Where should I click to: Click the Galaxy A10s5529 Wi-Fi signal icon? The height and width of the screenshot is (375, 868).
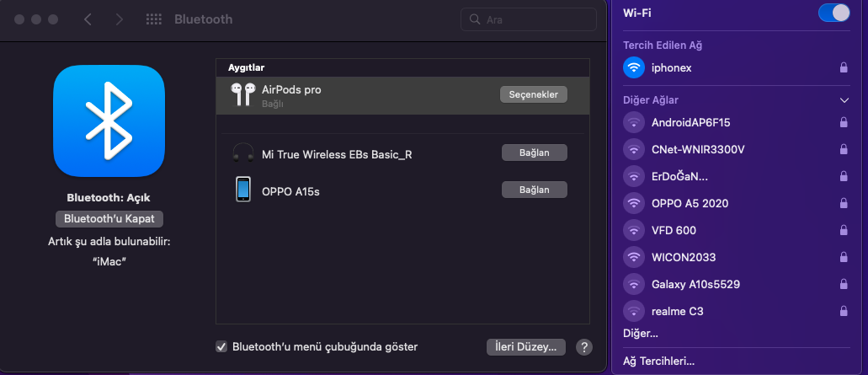point(634,284)
